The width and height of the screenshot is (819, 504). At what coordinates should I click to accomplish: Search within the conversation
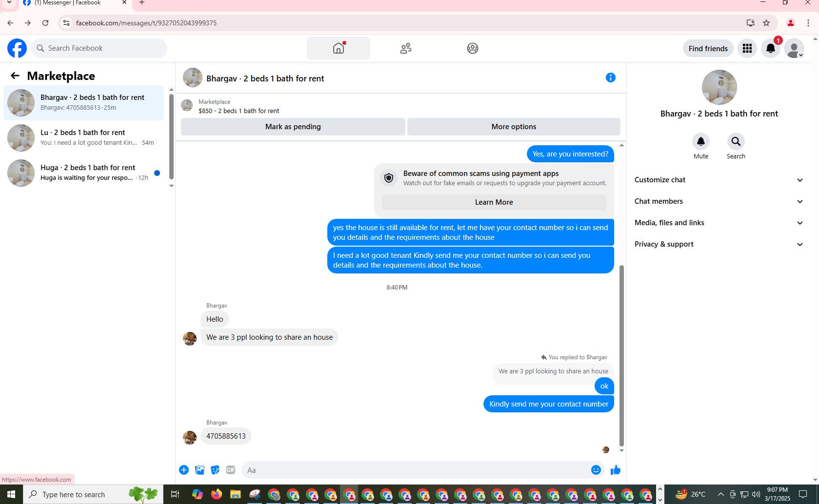point(736,141)
